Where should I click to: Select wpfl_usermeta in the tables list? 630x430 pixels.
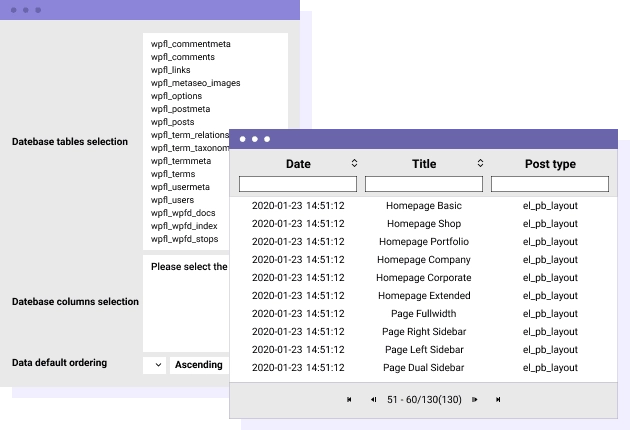coord(180,187)
